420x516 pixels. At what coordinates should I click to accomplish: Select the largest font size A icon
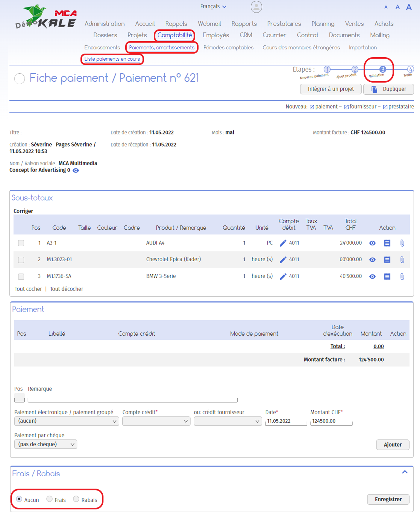[x=409, y=7]
